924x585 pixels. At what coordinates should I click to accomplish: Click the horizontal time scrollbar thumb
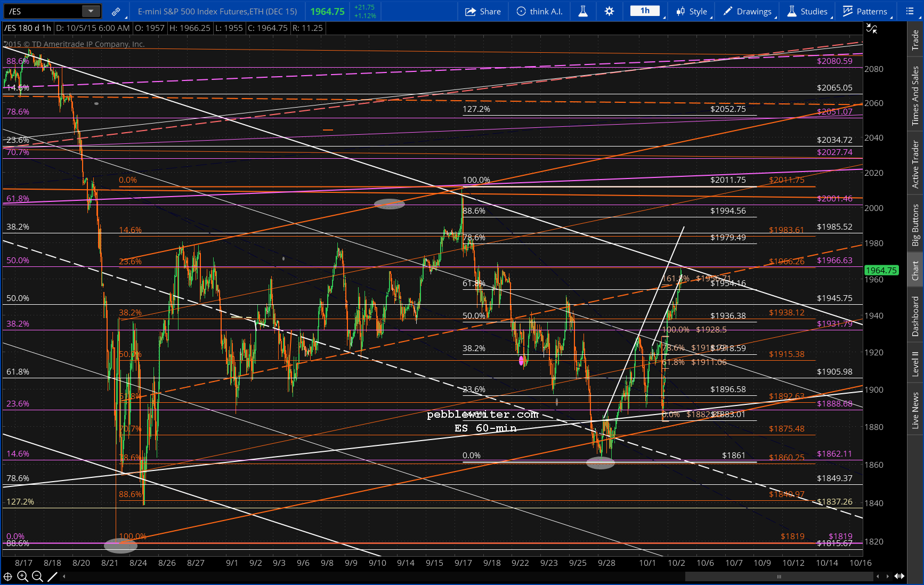click(779, 576)
